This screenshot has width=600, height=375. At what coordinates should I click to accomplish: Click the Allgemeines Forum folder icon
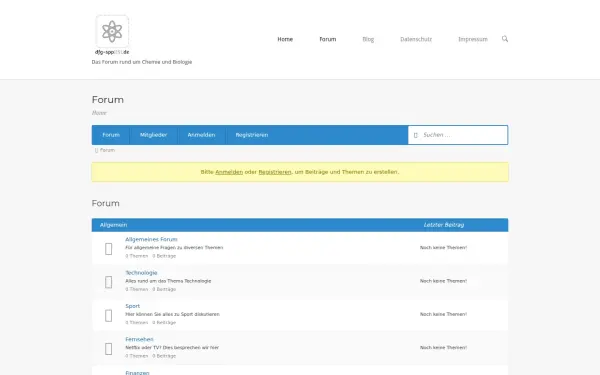pyautogui.click(x=109, y=249)
